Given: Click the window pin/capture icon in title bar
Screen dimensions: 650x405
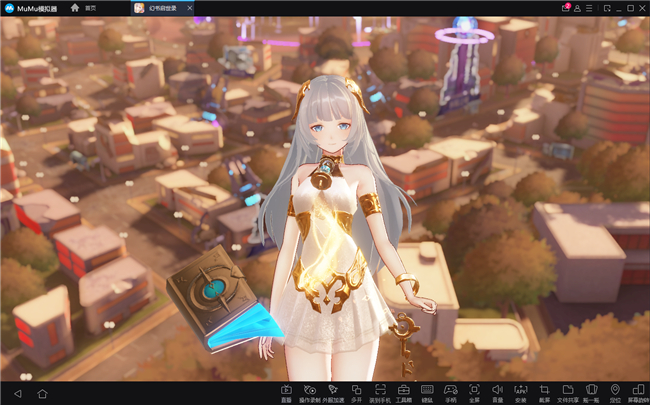Looking at the screenshot, I should (x=607, y=8).
